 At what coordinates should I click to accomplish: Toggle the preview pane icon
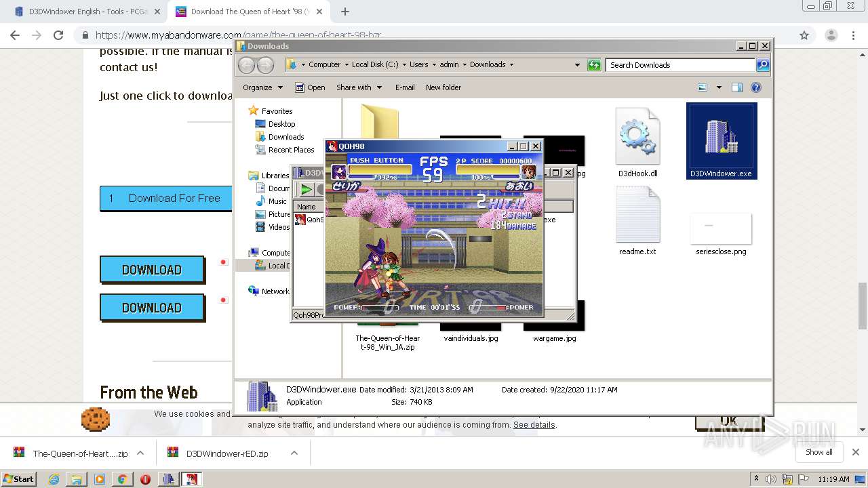pyautogui.click(x=737, y=87)
